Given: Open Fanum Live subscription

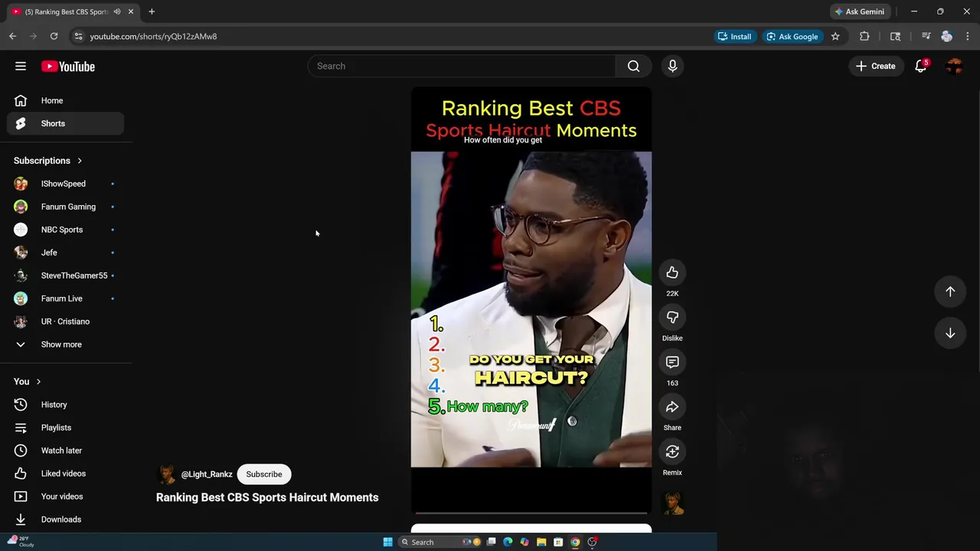Looking at the screenshot, I should (x=66, y=298).
